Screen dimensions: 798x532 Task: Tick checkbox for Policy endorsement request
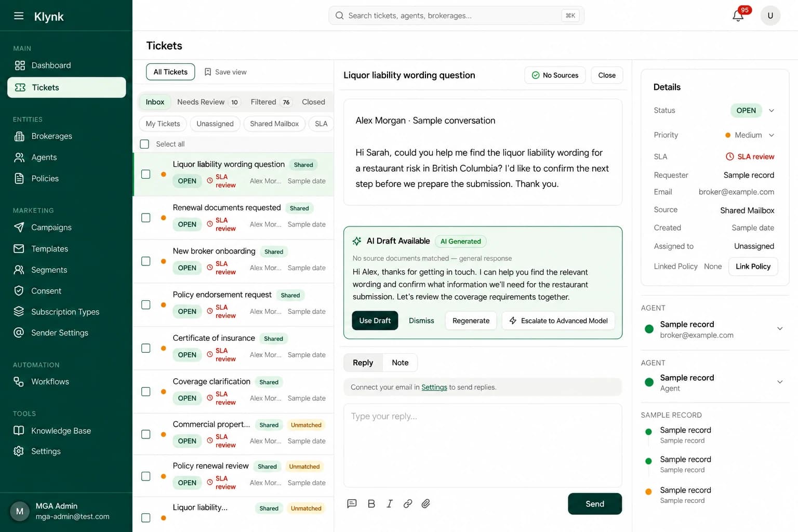point(146,305)
